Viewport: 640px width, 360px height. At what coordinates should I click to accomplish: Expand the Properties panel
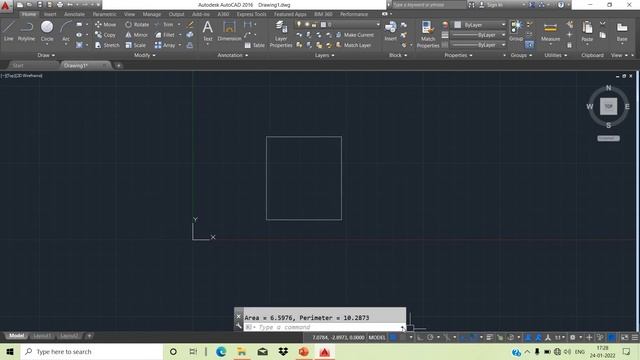[x=458, y=55]
